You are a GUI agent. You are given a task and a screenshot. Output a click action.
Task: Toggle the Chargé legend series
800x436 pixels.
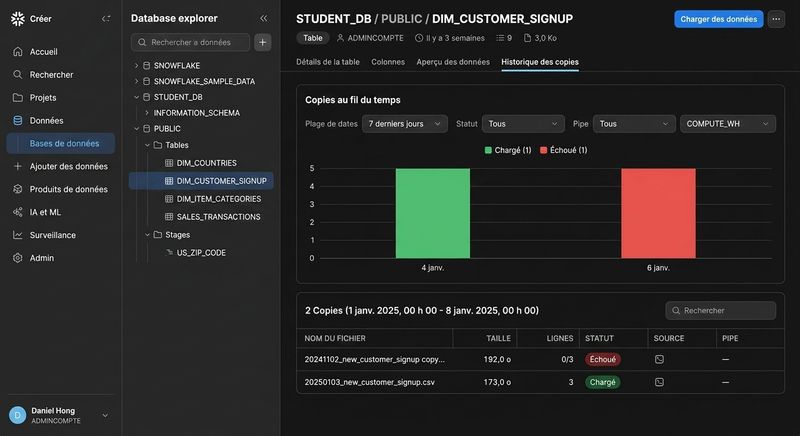tap(508, 150)
